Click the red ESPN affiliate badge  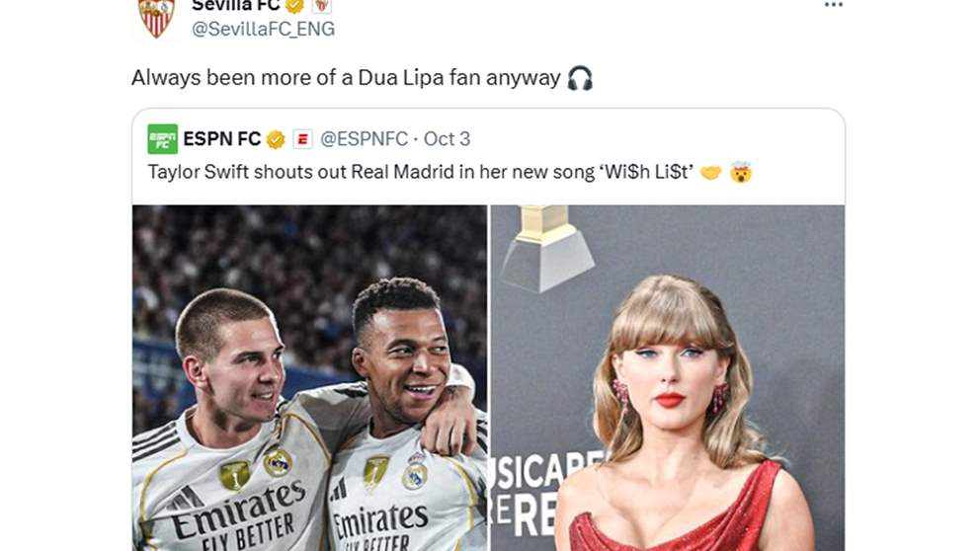click(302, 138)
